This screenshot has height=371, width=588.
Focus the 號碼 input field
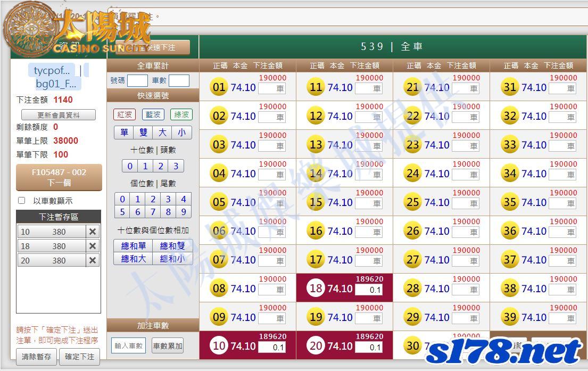click(137, 81)
